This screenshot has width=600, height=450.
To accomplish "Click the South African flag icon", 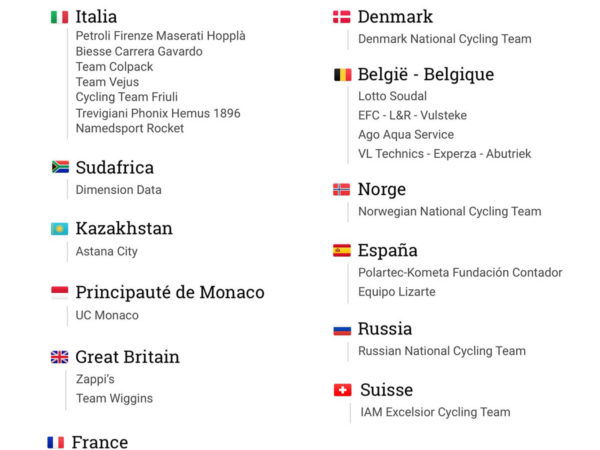I will click(60, 167).
